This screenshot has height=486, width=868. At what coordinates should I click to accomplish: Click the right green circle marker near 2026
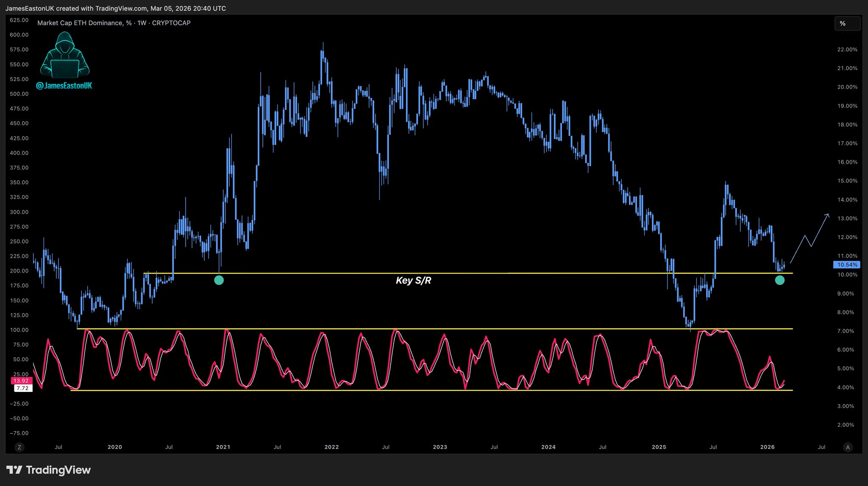tap(779, 280)
